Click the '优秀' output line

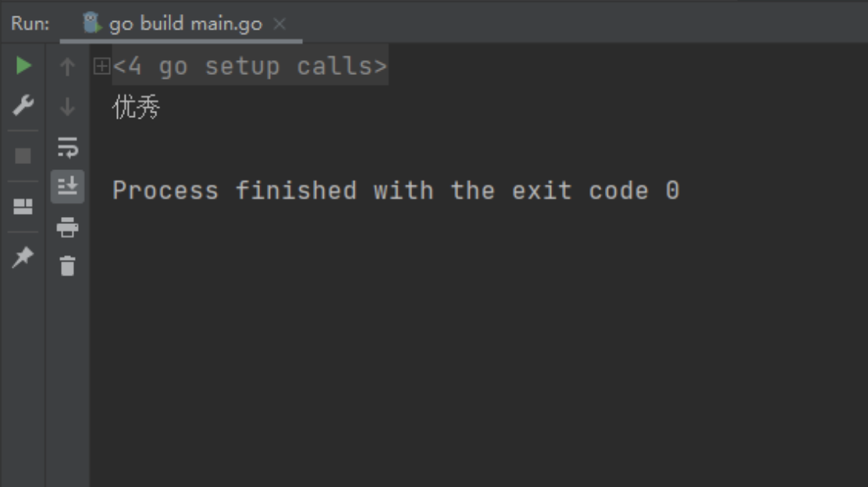[x=136, y=107]
